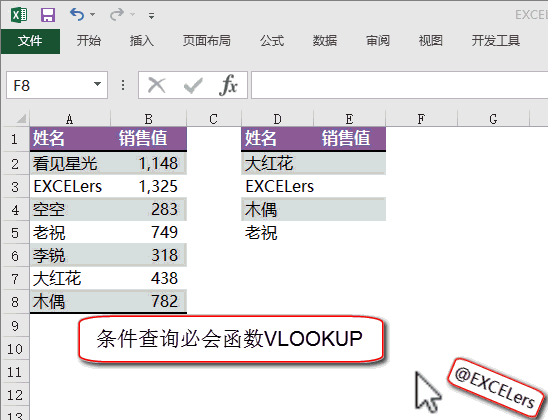
Task: Click the Redo arrow icon
Action: [117, 14]
